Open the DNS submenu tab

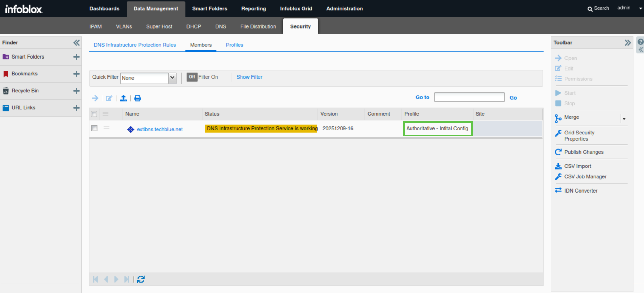220,26
